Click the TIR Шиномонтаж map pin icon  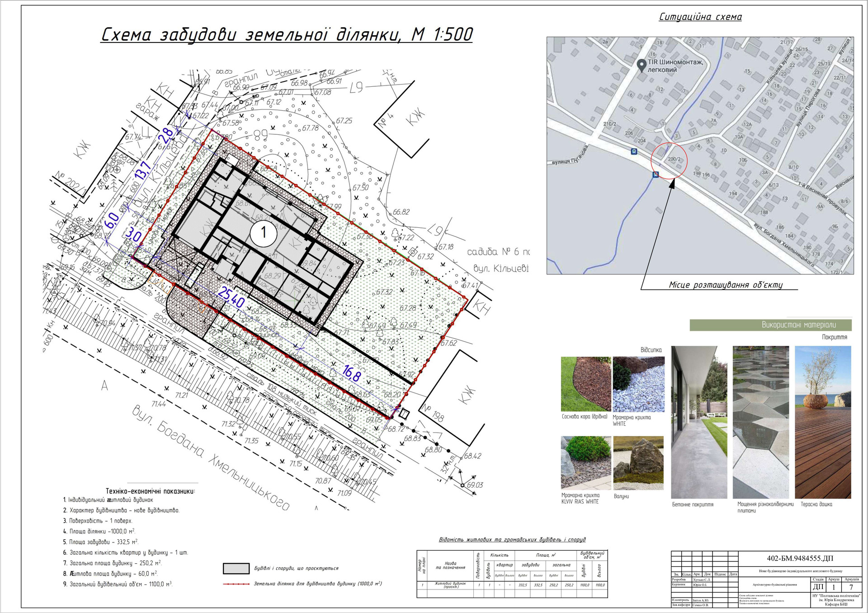[x=641, y=66]
